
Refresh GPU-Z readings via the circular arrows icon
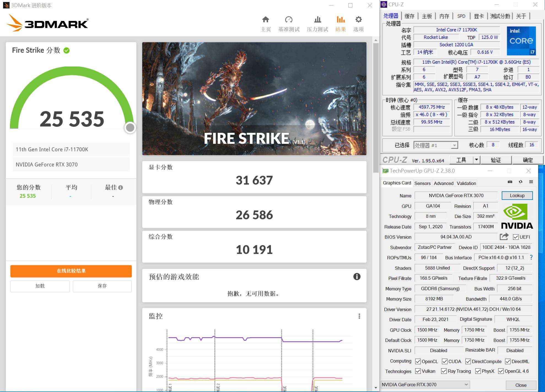520,182
